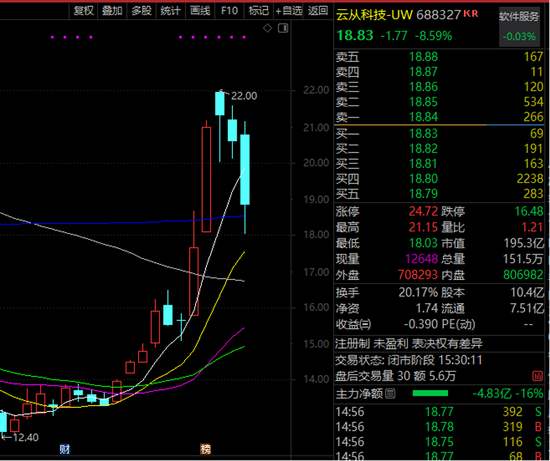Toggle the side panel layout icon

[283, 28]
